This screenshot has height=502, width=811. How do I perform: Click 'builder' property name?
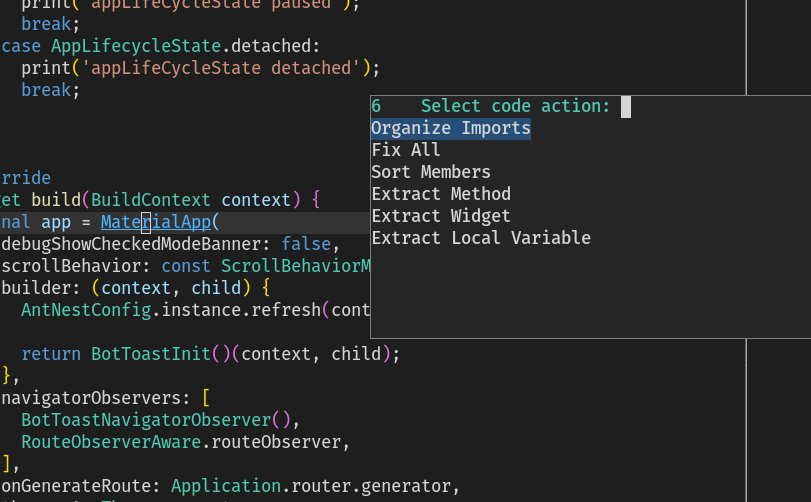(36, 288)
